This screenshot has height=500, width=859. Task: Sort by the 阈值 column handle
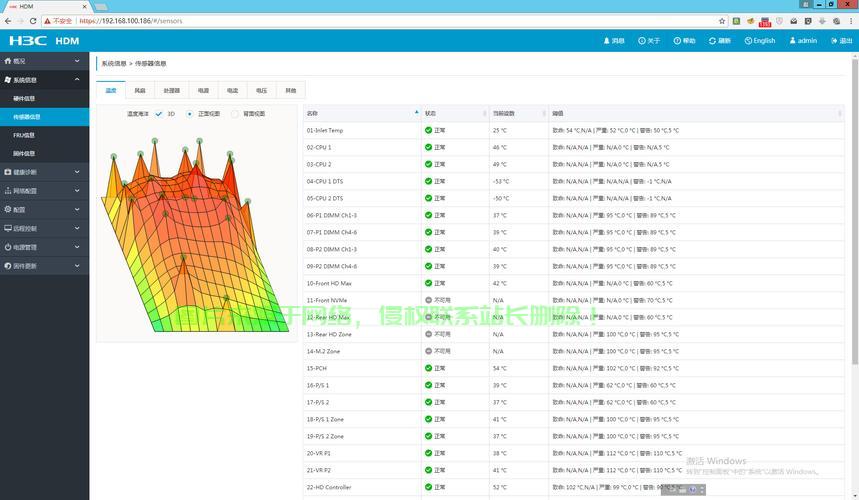pyautogui.click(x=839, y=113)
